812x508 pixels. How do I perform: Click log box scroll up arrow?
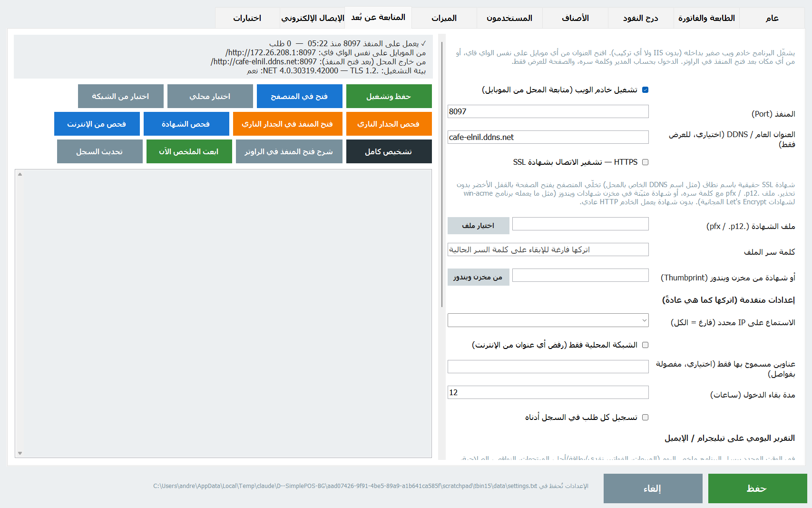20,174
